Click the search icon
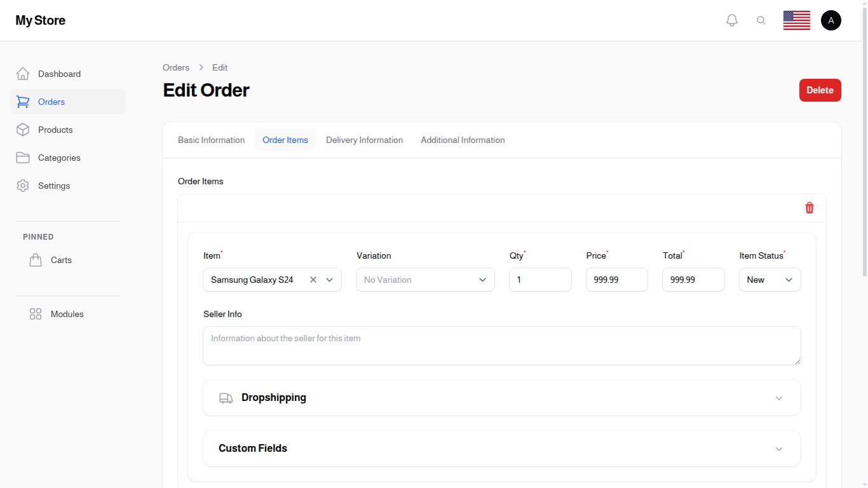 pyautogui.click(x=761, y=20)
